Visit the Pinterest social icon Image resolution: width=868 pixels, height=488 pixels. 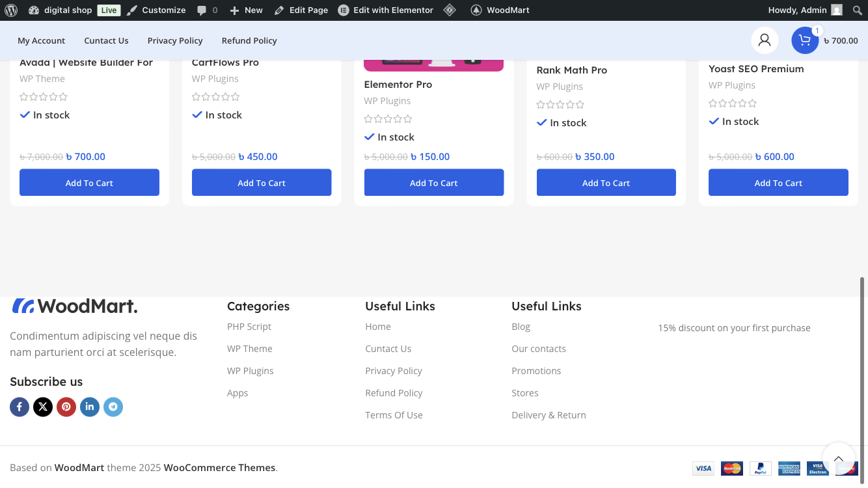[x=66, y=407]
